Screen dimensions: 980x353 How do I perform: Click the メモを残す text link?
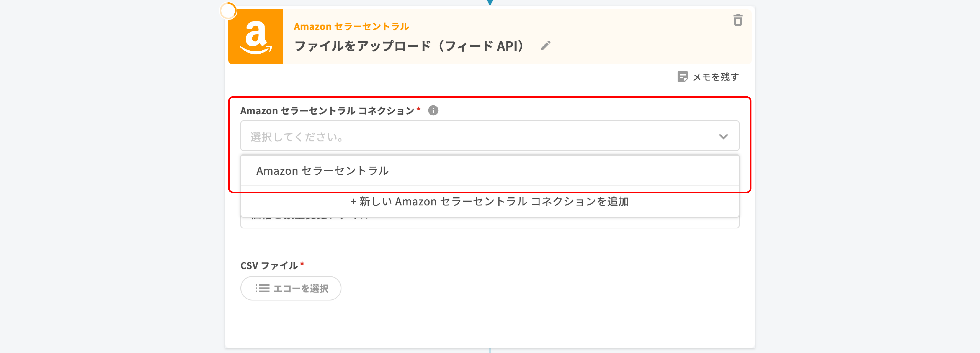pyautogui.click(x=716, y=77)
